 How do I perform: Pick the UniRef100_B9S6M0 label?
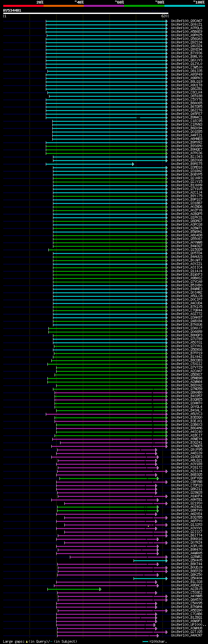(187, 146)
